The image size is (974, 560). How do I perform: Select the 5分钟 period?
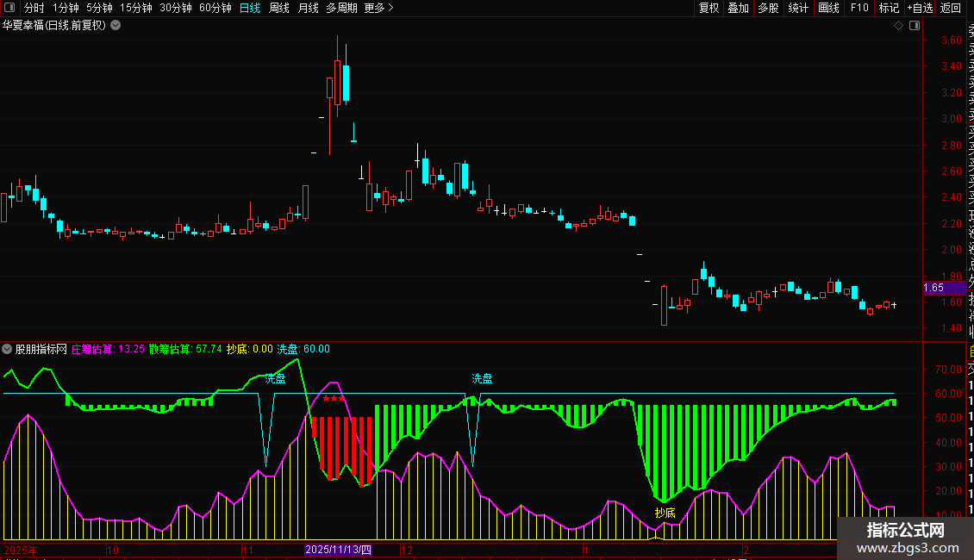(x=99, y=8)
